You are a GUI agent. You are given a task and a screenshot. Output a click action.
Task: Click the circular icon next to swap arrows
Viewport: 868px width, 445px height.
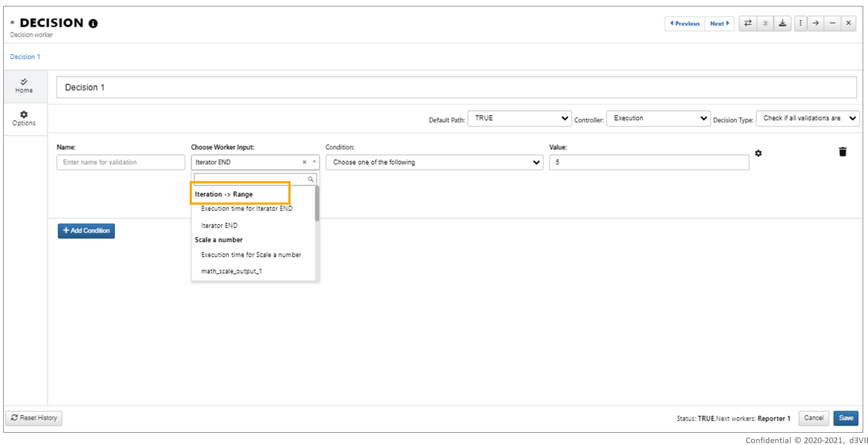click(x=765, y=23)
